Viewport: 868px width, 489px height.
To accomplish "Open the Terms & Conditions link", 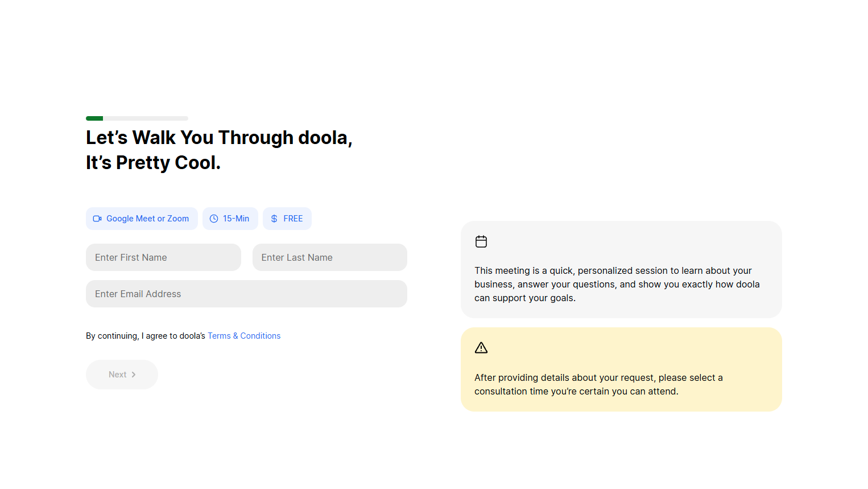I will pyautogui.click(x=244, y=336).
